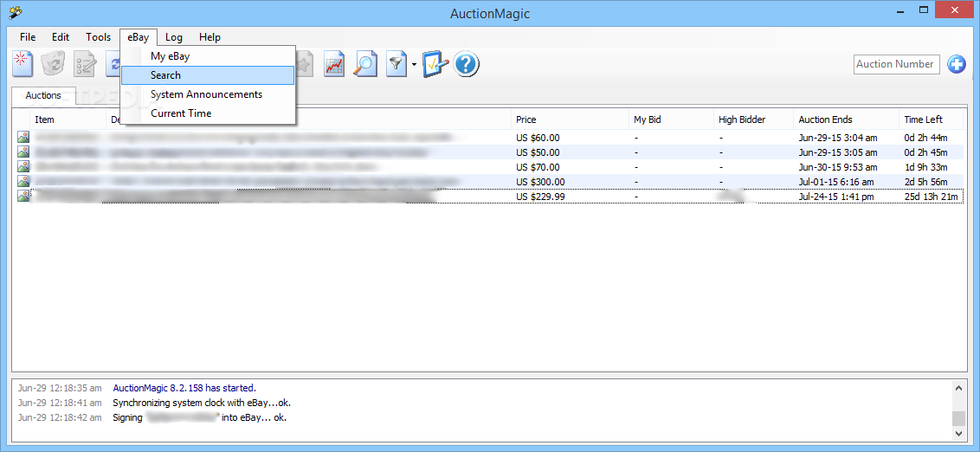Click the 0d 2h 45m time left
This screenshot has height=452, width=980.
[x=925, y=152]
